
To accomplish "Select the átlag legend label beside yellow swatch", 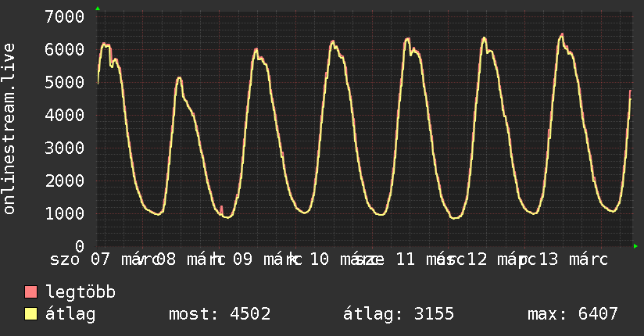I will click(70, 314).
